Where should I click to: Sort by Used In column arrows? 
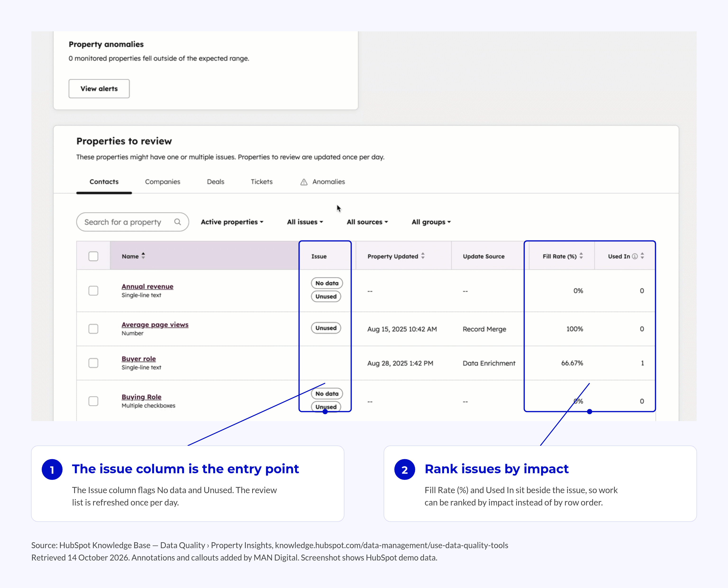(642, 256)
